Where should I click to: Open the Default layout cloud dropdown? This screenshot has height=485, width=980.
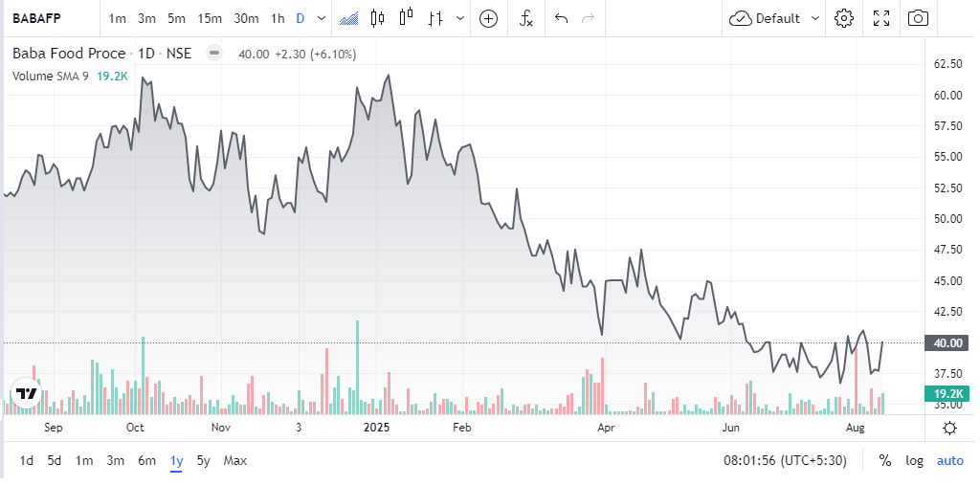click(x=773, y=18)
